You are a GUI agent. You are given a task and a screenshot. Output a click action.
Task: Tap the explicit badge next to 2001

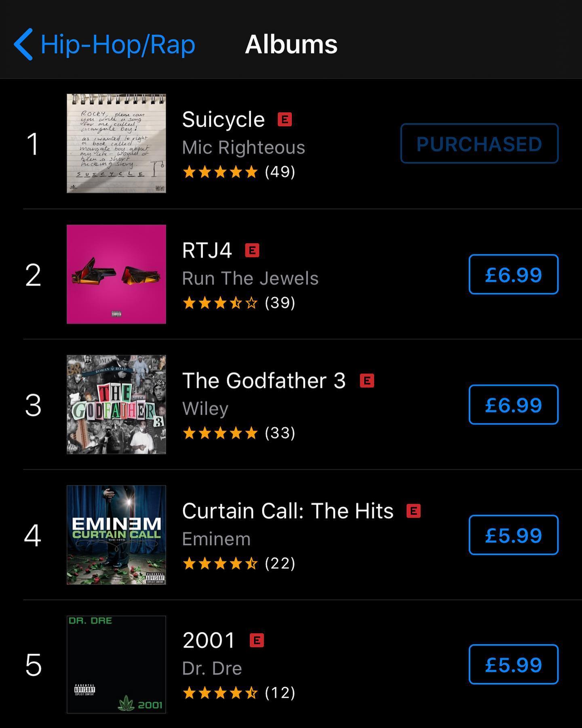[257, 640]
